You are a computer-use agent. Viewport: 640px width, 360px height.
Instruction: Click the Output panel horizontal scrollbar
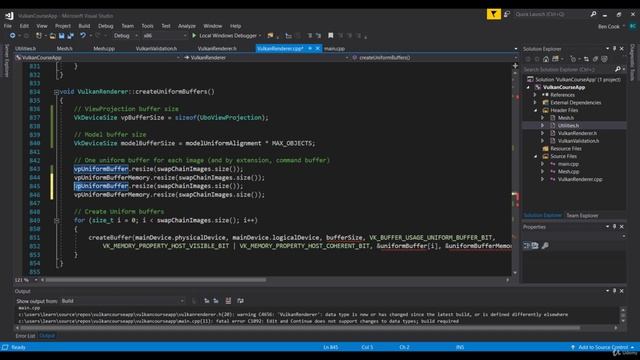[300, 328]
